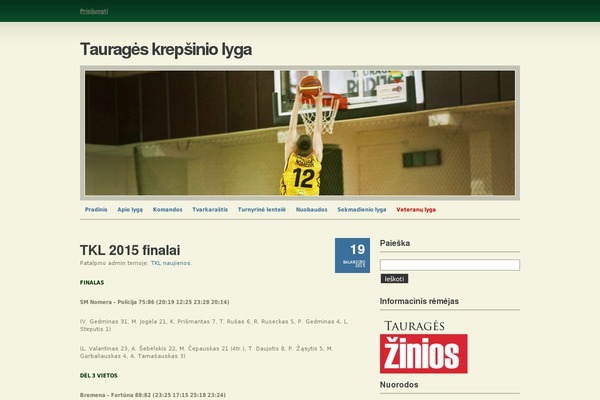Click the Bremena - Fortūna 88:82 result line
This screenshot has height=400, width=600.
point(153,395)
